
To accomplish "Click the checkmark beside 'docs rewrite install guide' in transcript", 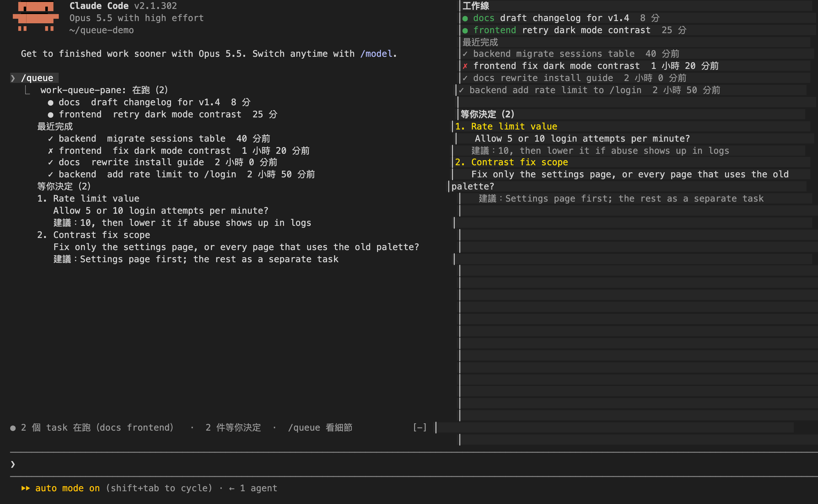I will click(x=51, y=162).
